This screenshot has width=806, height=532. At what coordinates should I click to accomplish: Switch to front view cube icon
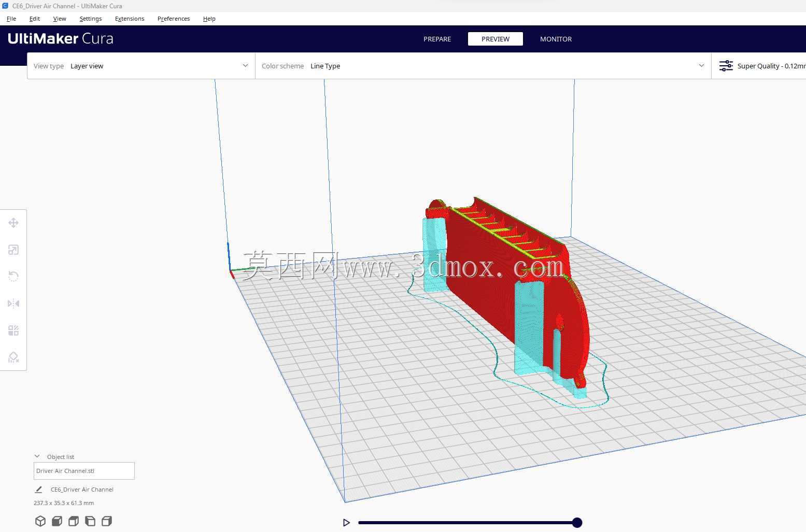pos(57,521)
